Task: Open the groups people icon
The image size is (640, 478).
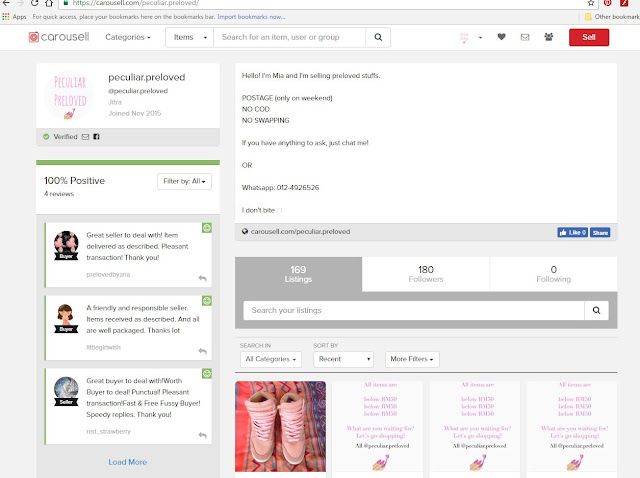Action: click(x=549, y=37)
